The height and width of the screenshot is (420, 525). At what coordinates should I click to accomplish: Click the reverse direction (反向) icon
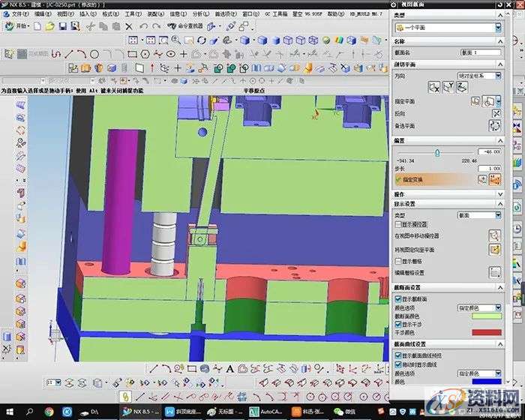click(496, 112)
